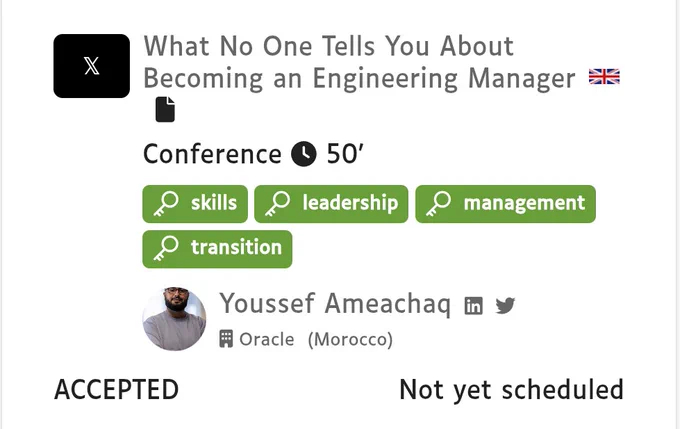Click the speaker's profile photo
680x429 pixels.
pyautogui.click(x=174, y=319)
